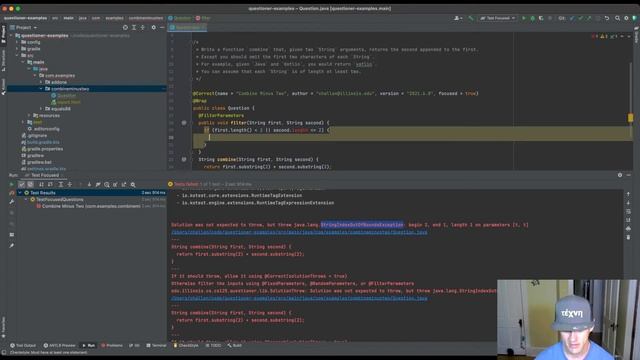Select the Question editor tab
Image resolution: width=640 pixels, height=360 pixels.
pos(187,27)
